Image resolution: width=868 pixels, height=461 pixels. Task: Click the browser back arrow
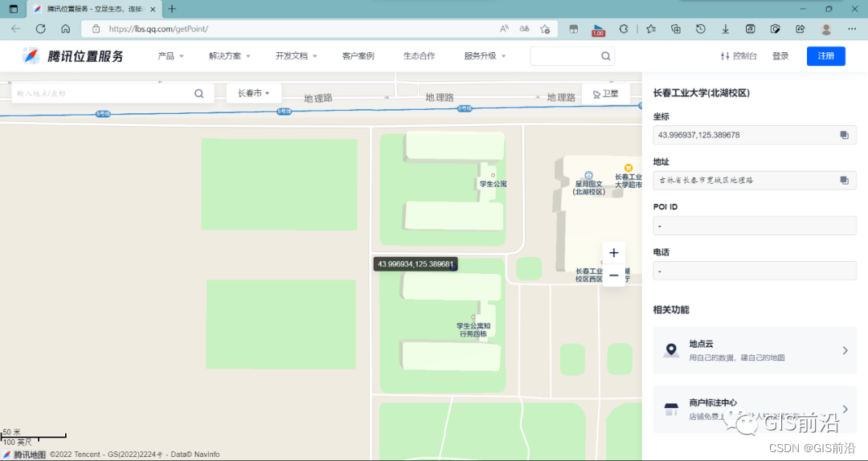pyautogui.click(x=15, y=29)
